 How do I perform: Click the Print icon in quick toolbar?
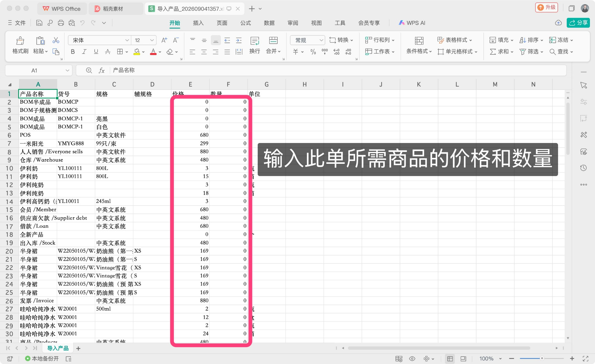[61, 23]
